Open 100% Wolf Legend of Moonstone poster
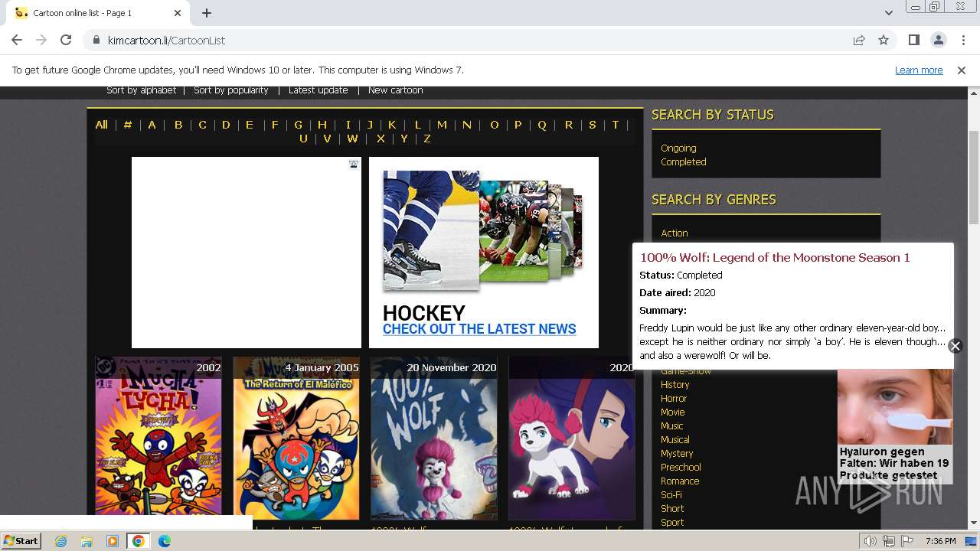 click(572, 439)
